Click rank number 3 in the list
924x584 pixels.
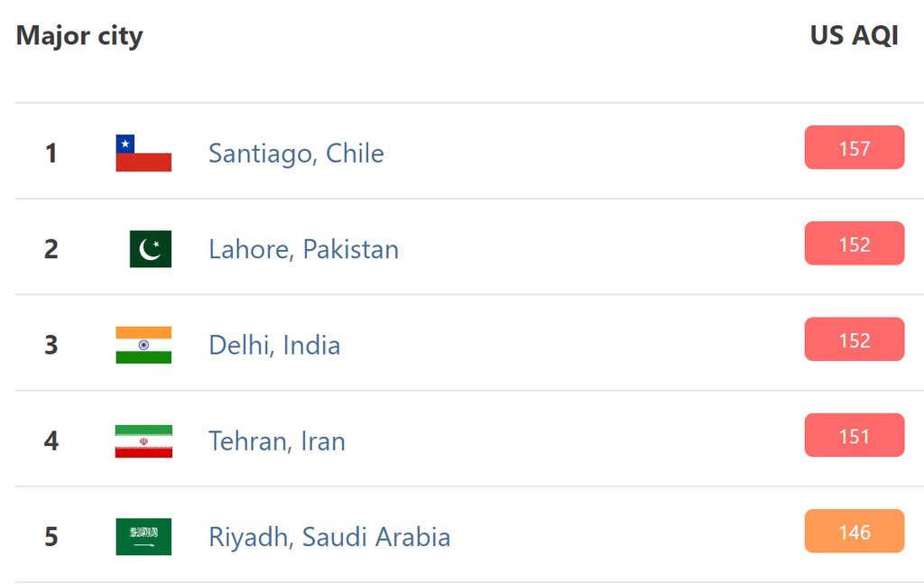[x=51, y=345]
